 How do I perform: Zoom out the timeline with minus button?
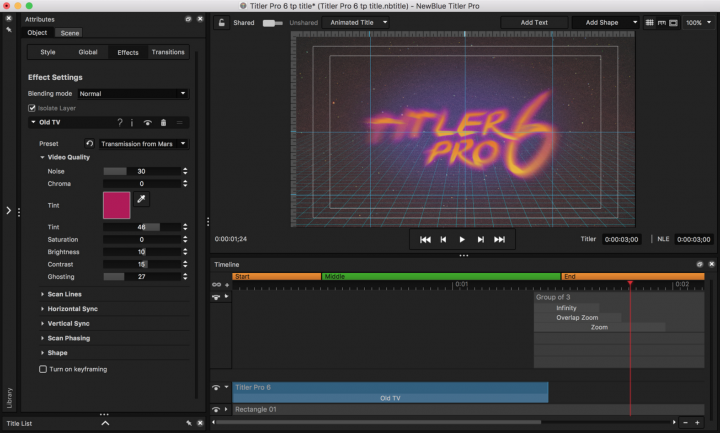click(x=685, y=422)
